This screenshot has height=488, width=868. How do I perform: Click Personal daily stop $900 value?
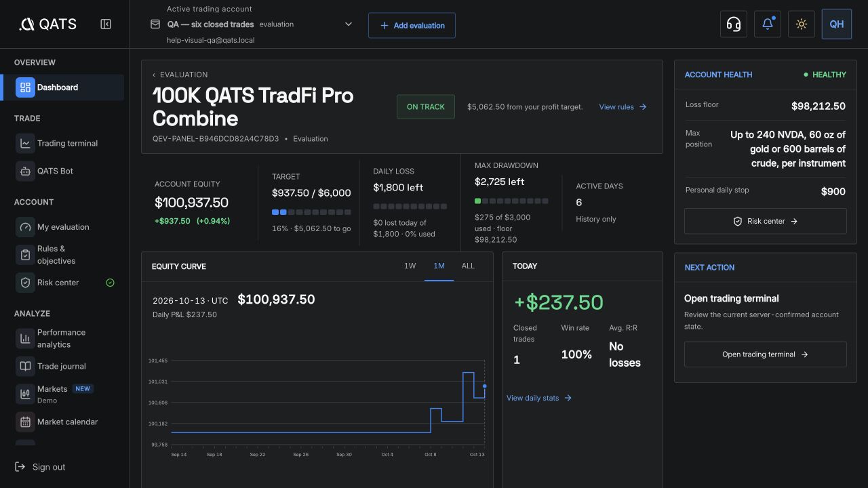click(x=833, y=192)
